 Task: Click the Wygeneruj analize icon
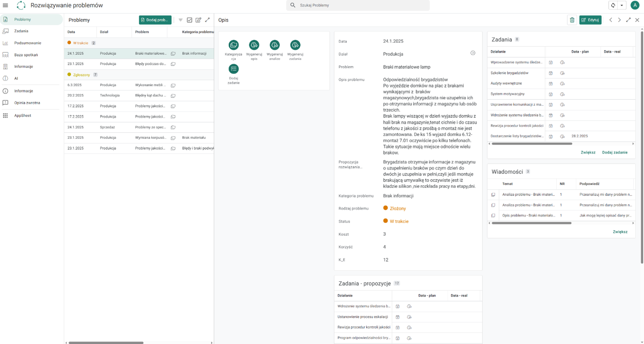pos(275,45)
